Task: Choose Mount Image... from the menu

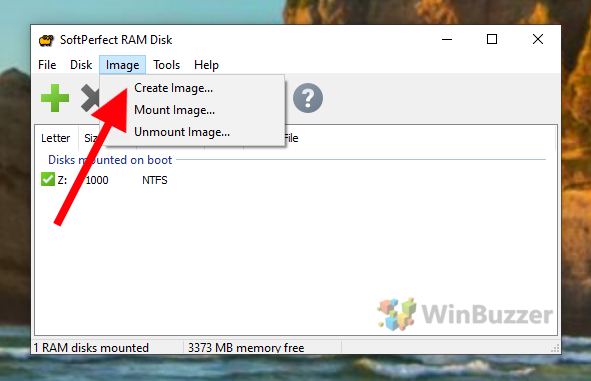Action: click(175, 110)
